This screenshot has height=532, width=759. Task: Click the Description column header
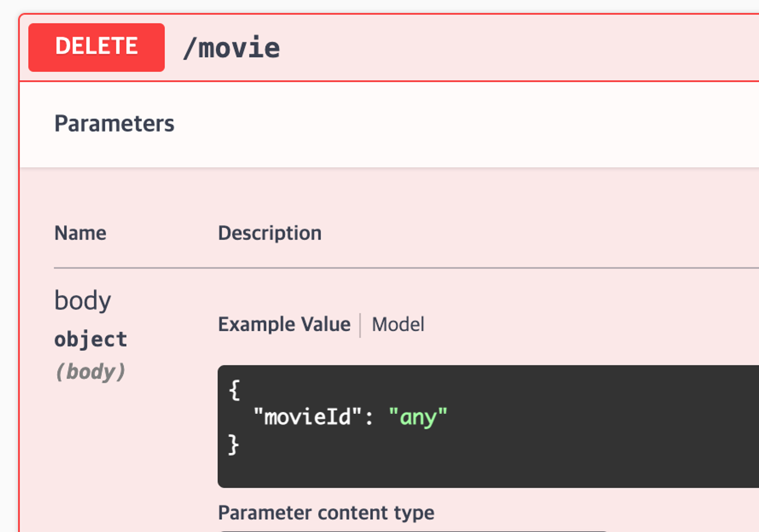click(269, 233)
